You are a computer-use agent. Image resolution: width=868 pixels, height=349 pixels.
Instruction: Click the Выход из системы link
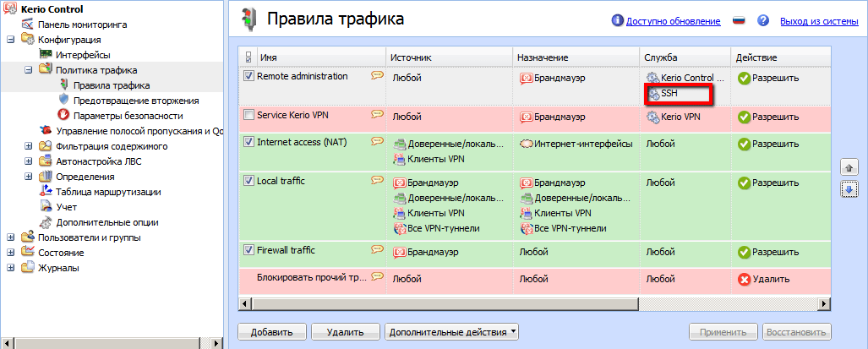coord(819,22)
